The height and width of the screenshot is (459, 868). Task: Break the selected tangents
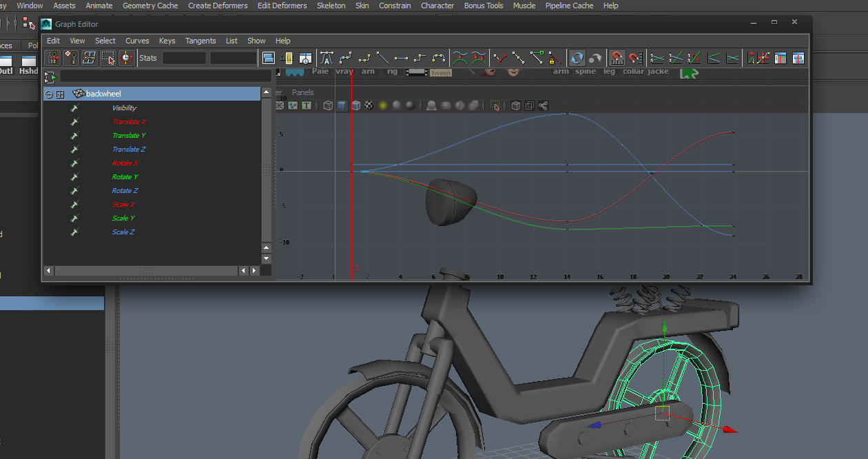[500, 58]
